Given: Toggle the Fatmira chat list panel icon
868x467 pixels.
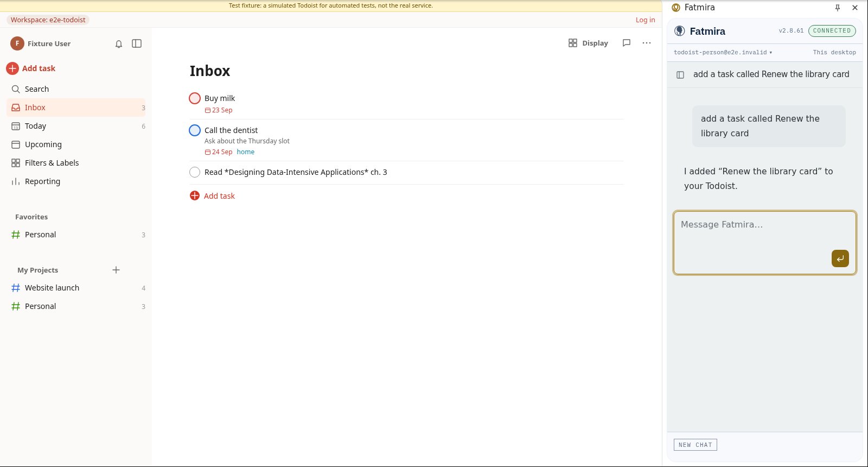Looking at the screenshot, I should [680, 75].
